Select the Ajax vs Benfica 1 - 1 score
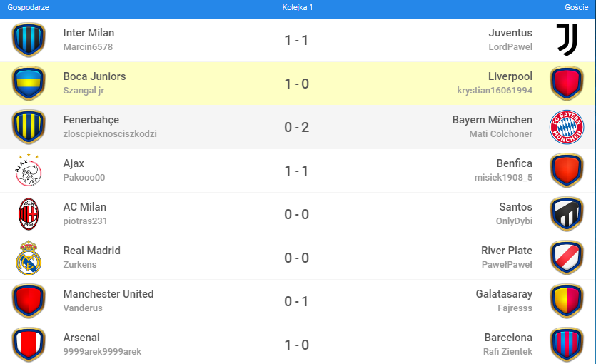The height and width of the screenshot is (364, 596). click(x=296, y=171)
